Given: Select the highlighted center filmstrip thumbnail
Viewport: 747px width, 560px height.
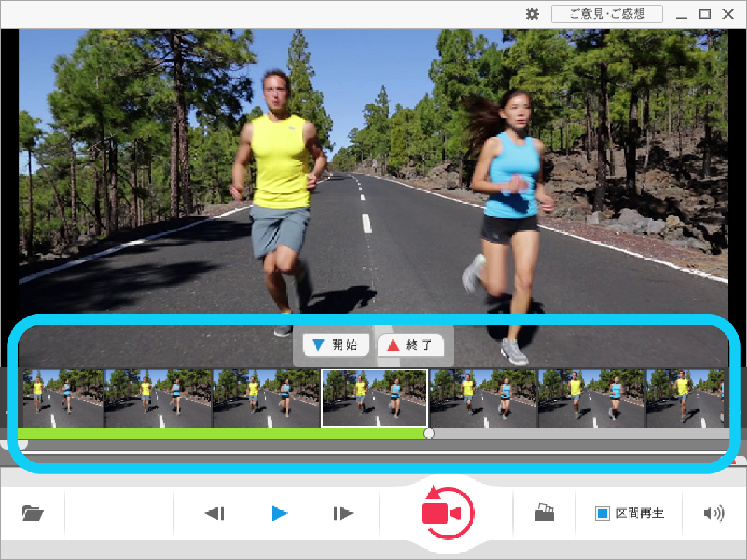Looking at the screenshot, I should point(374,398).
